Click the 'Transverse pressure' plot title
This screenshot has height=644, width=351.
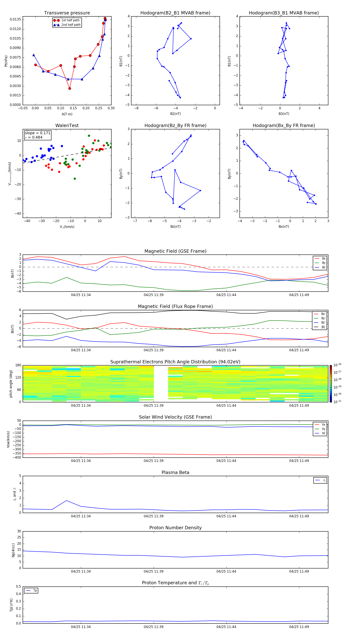pos(67,13)
